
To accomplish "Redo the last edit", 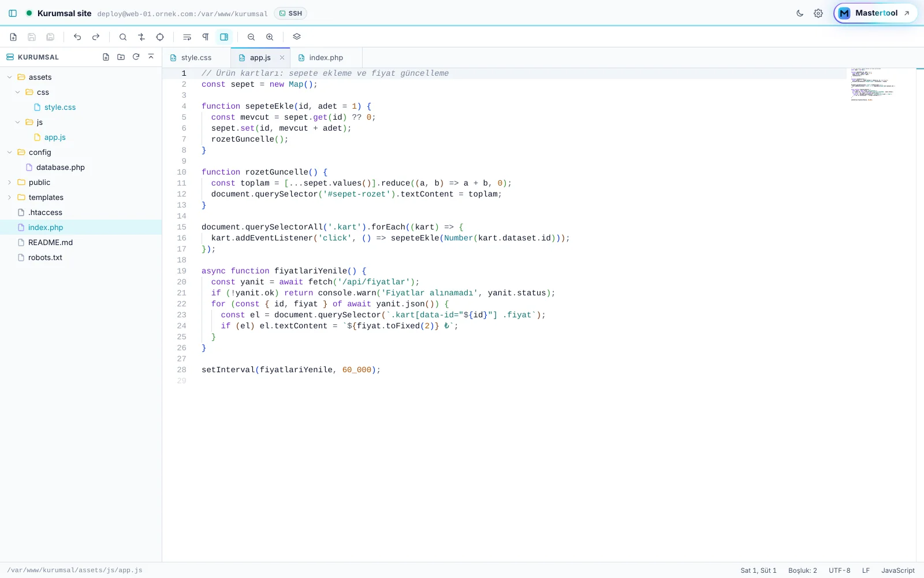I will tap(96, 37).
